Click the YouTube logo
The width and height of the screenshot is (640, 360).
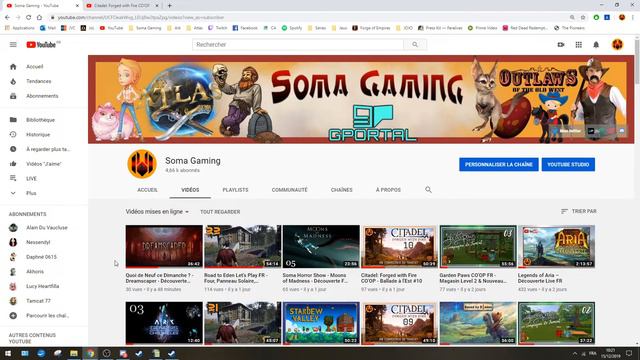tap(41, 44)
